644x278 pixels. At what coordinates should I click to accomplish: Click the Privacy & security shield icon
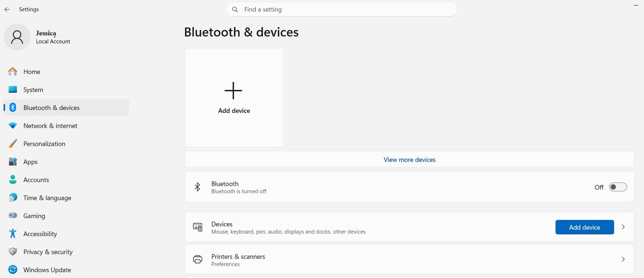(x=13, y=252)
